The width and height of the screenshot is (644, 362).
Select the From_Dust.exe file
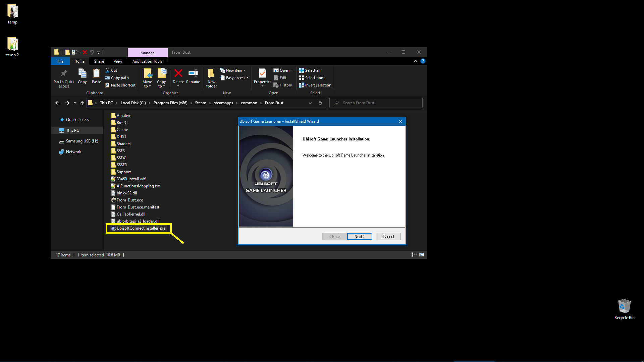pyautogui.click(x=129, y=200)
